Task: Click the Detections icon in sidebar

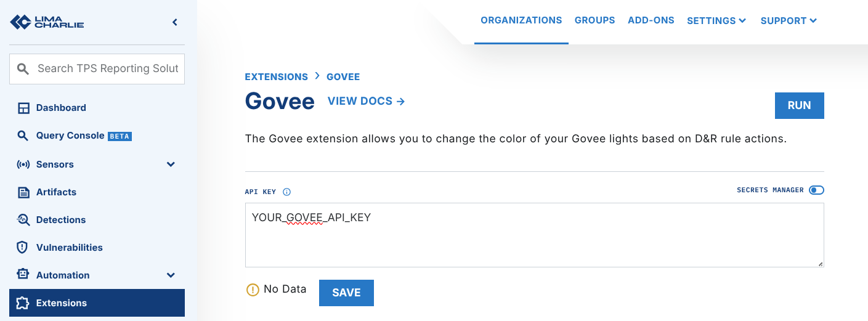Action: click(x=23, y=220)
